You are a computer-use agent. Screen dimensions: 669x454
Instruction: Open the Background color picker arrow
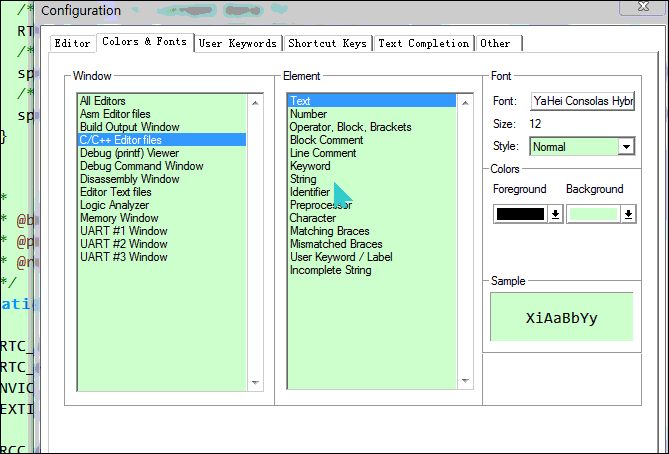[628, 214]
